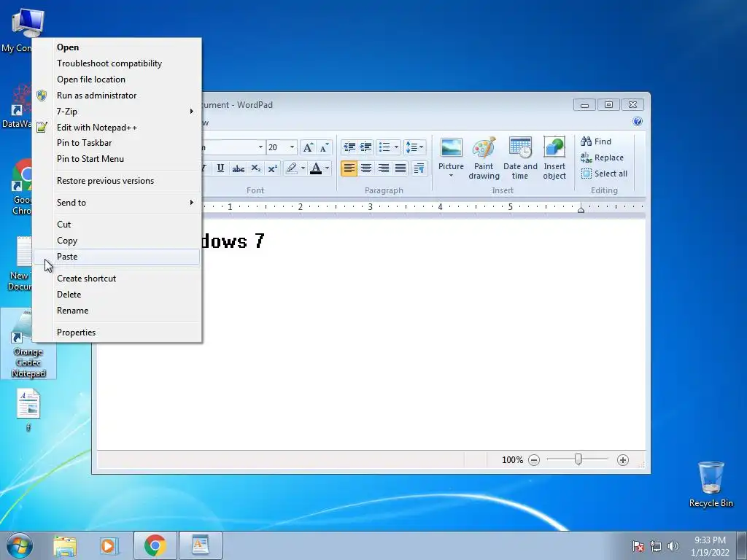Click Select all in Editing group
Viewport: 747px width, 560px height.
(x=604, y=174)
